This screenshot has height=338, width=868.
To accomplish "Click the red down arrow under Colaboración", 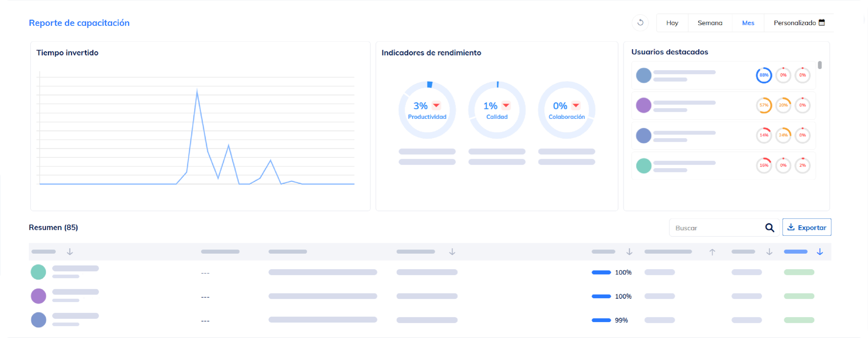I will click(x=576, y=106).
